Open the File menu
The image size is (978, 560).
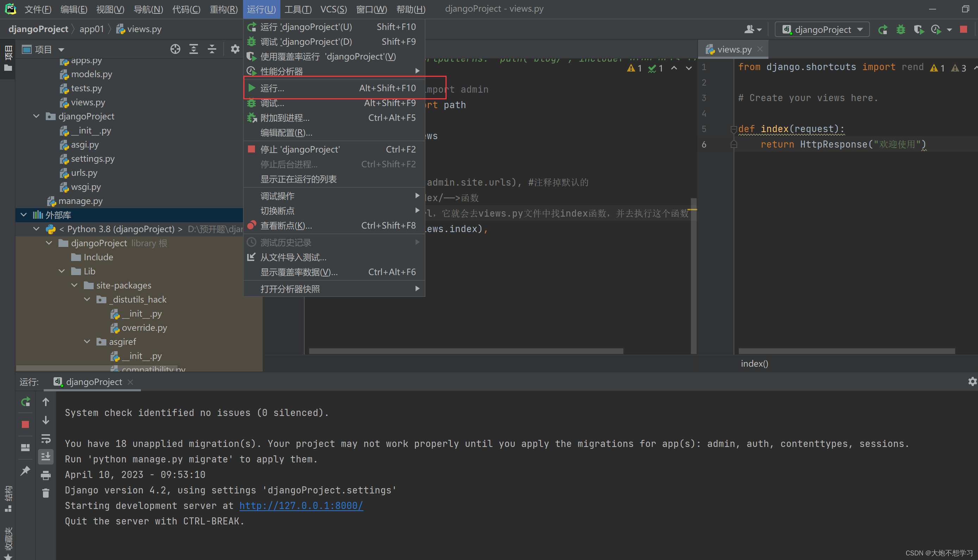click(x=38, y=9)
